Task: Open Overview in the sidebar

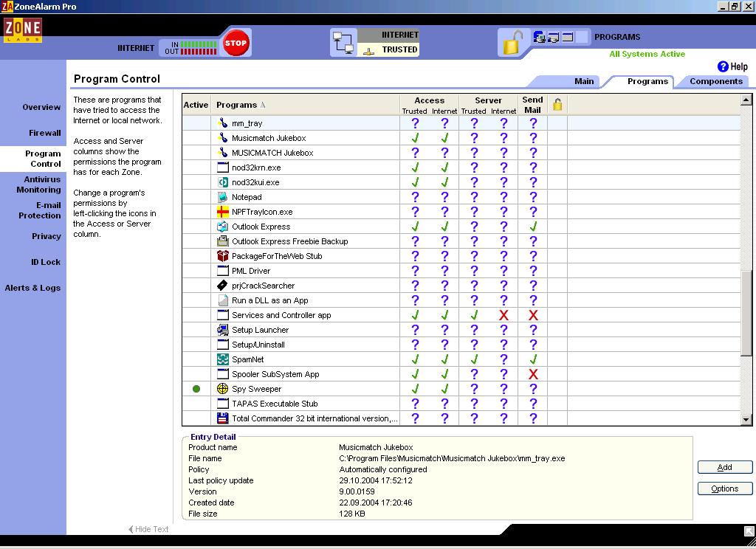Action: [41, 107]
